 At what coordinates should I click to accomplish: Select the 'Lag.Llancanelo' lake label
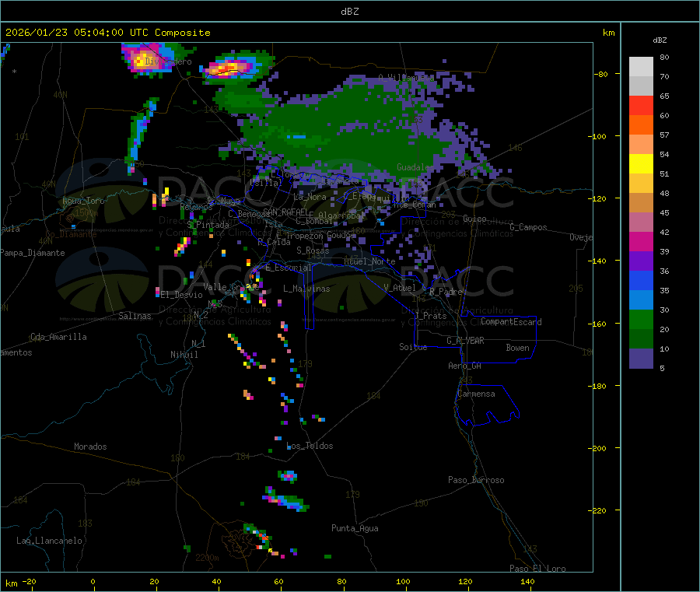tap(50, 541)
